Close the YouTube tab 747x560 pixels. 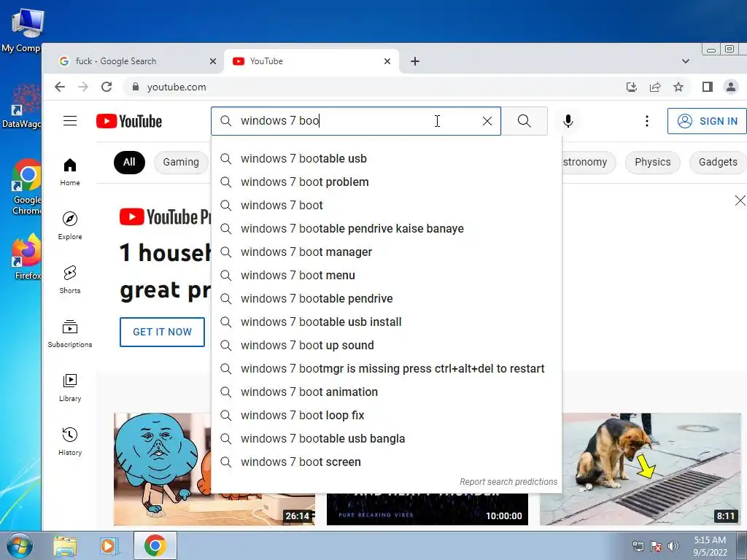(387, 61)
